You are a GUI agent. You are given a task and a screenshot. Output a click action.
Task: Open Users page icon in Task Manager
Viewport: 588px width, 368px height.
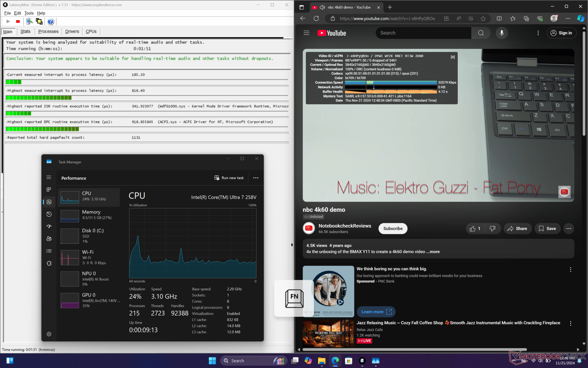point(49,239)
